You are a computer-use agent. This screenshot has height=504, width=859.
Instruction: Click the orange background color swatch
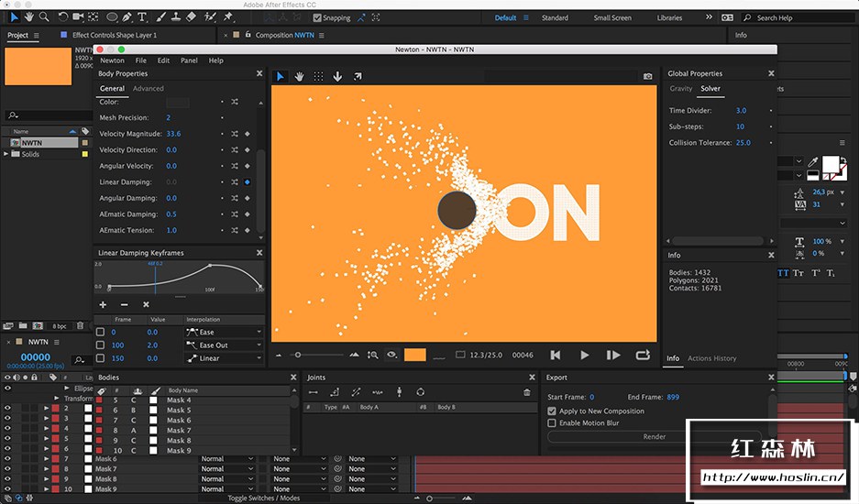tap(414, 355)
